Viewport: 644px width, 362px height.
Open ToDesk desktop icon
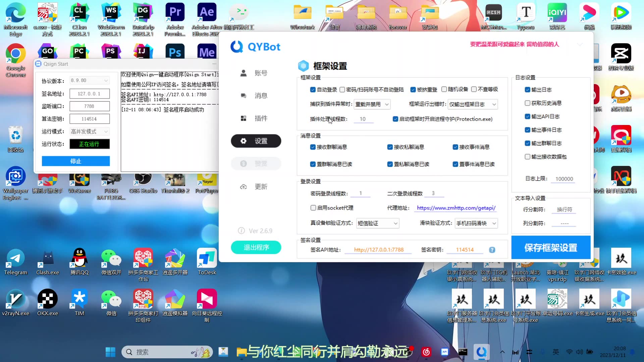207,261
